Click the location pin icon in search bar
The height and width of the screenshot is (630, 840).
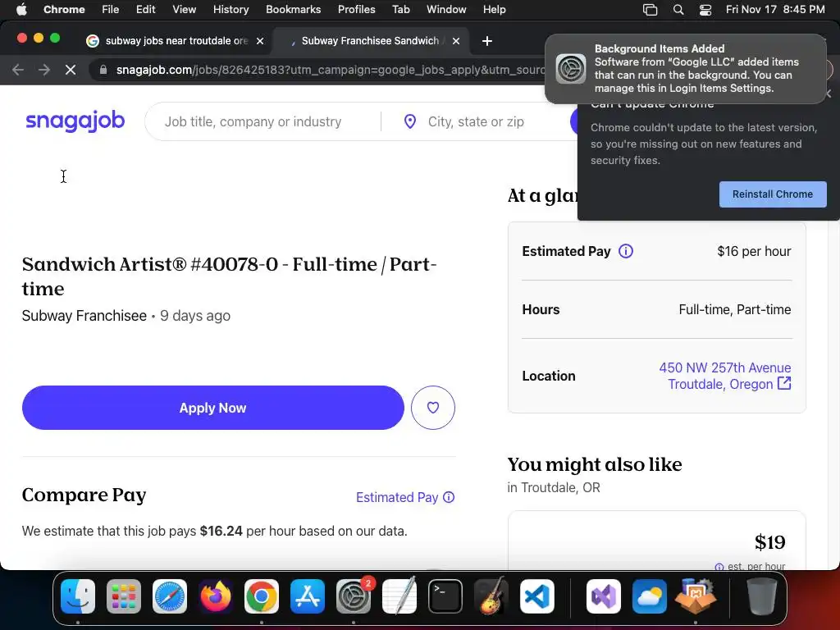pyautogui.click(x=410, y=121)
